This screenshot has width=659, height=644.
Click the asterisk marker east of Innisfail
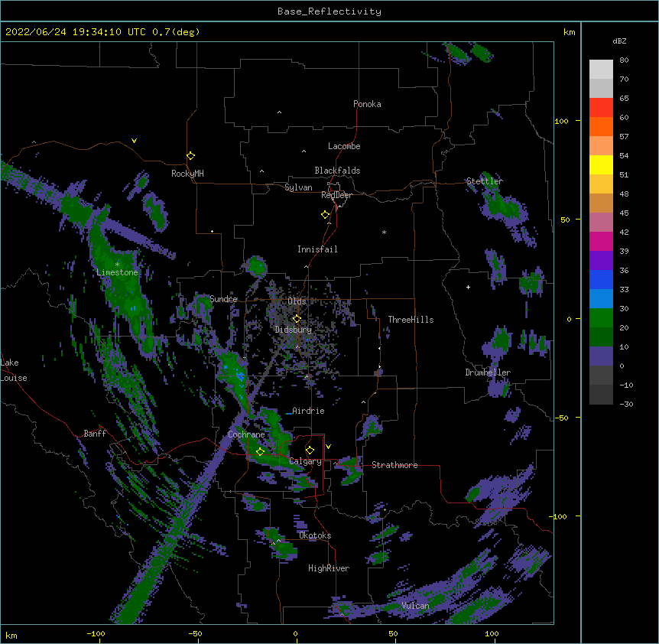[384, 232]
